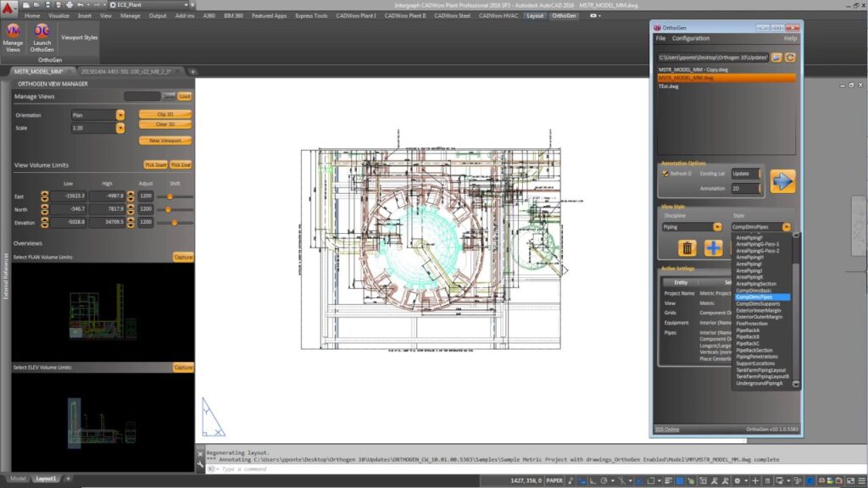
Task: Click the East shift slider handle
Action: click(170, 196)
